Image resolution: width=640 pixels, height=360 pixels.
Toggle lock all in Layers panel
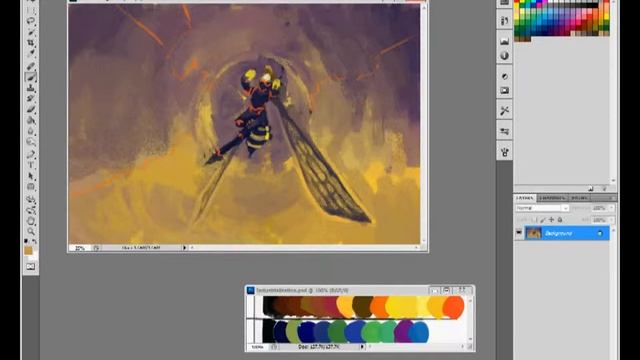(x=560, y=220)
